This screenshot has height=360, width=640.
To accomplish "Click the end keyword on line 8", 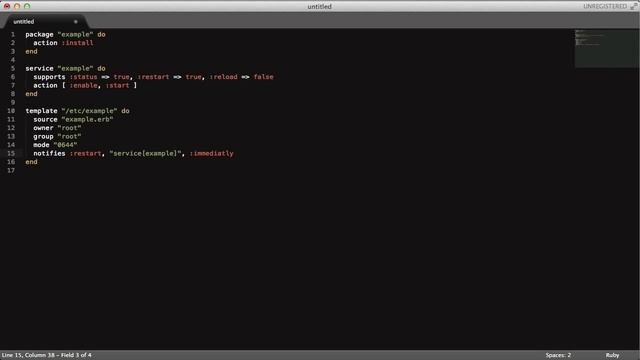I will (31, 94).
